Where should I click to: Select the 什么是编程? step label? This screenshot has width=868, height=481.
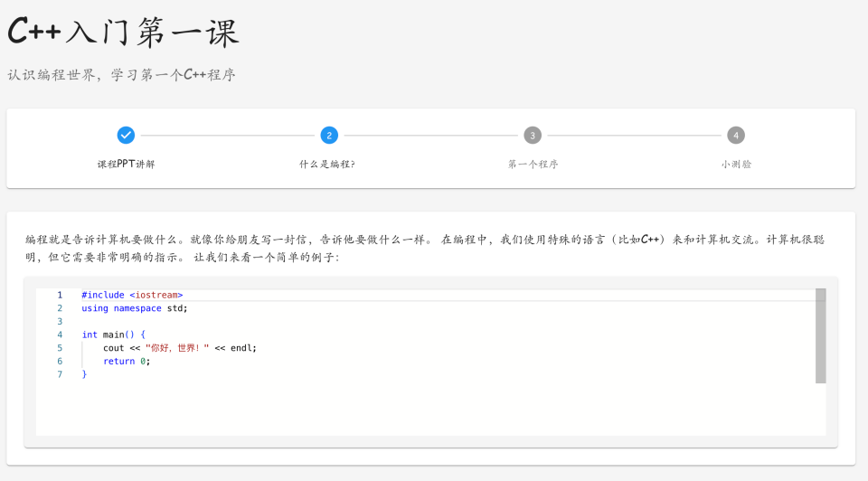tap(327, 164)
